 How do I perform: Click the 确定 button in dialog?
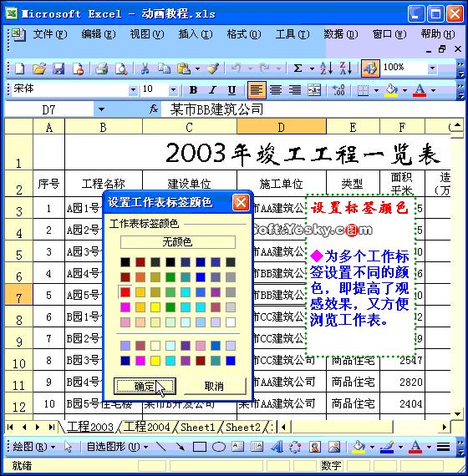(x=145, y=386)
